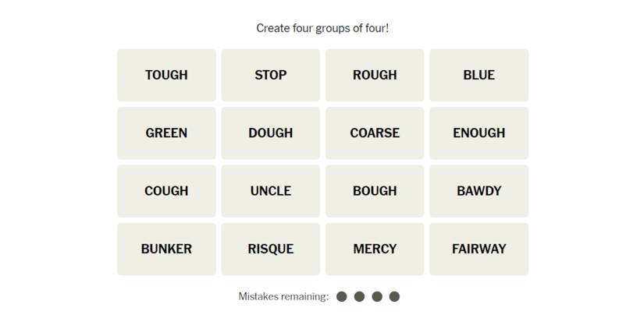Click the 'Mistakes remaining:' label
Image resolution: width=644 pixels, height=322 pixels.
[283, 296]
